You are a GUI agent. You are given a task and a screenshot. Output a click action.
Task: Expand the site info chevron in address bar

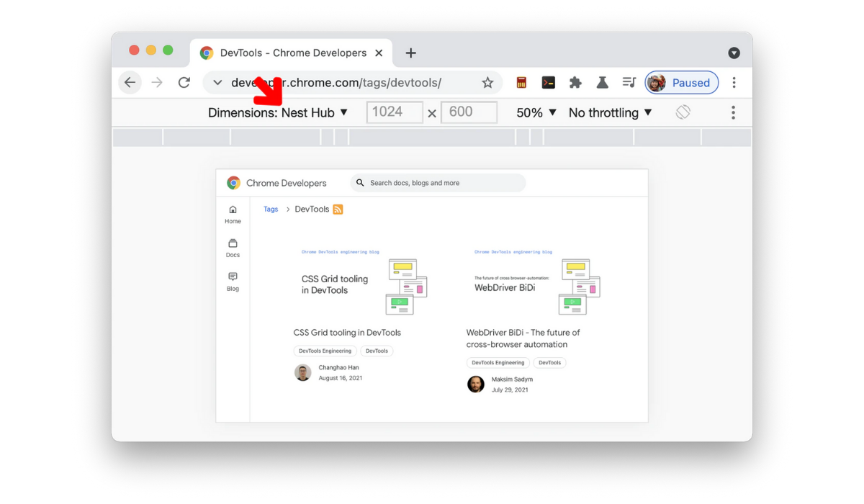click(217, 83)
